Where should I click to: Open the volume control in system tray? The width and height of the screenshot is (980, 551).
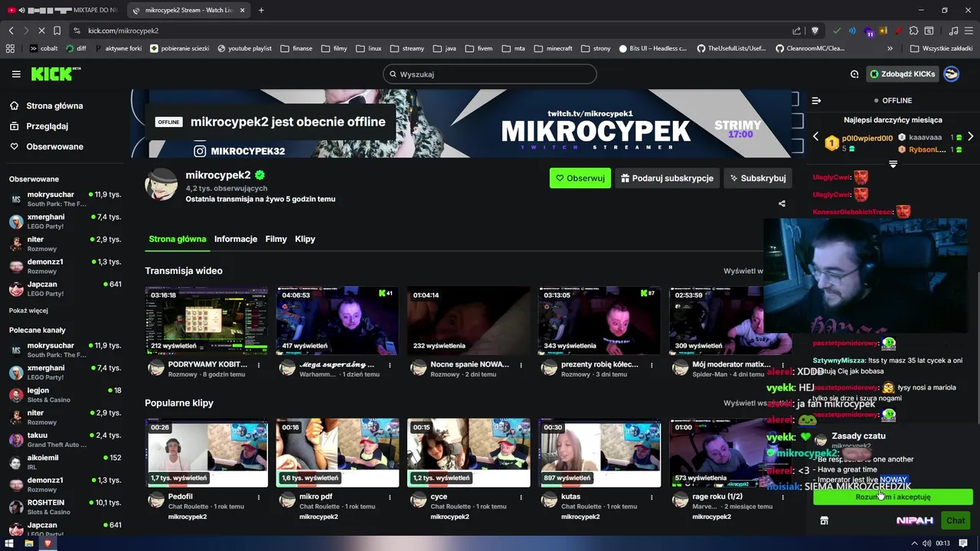point(927,543)
